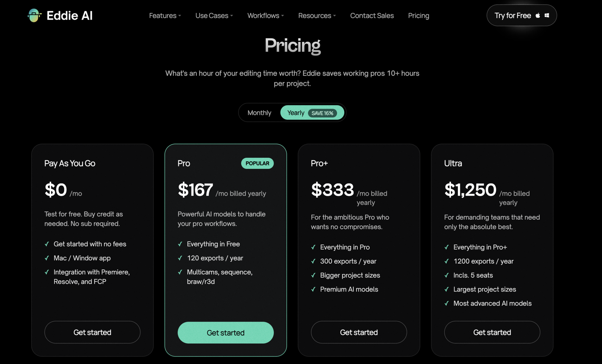
Task: Click the checkmark beside Incls. 5 seats
Action: point(446,275)
